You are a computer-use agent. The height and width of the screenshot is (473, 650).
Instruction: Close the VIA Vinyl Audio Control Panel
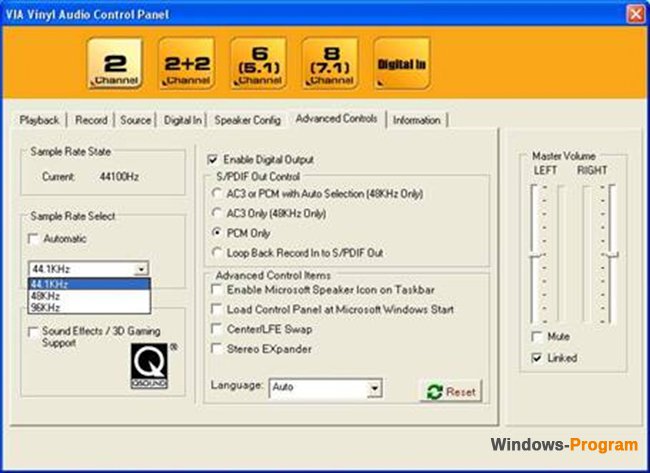point(635,15)
